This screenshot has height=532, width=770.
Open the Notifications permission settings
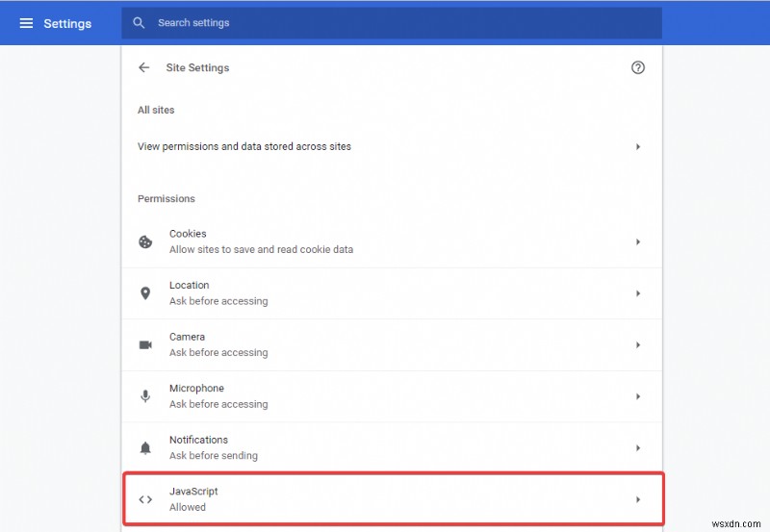392,448
